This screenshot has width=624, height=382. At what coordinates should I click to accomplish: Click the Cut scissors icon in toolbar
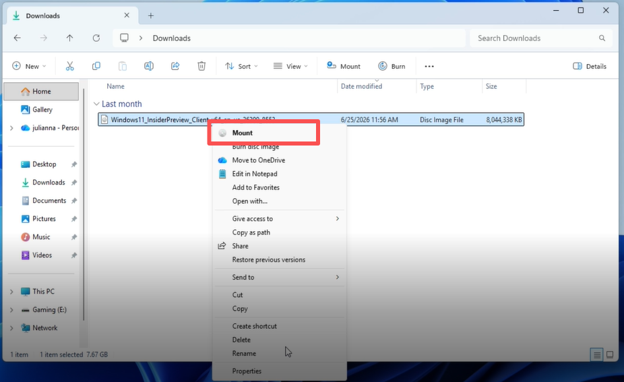point(70,66)
